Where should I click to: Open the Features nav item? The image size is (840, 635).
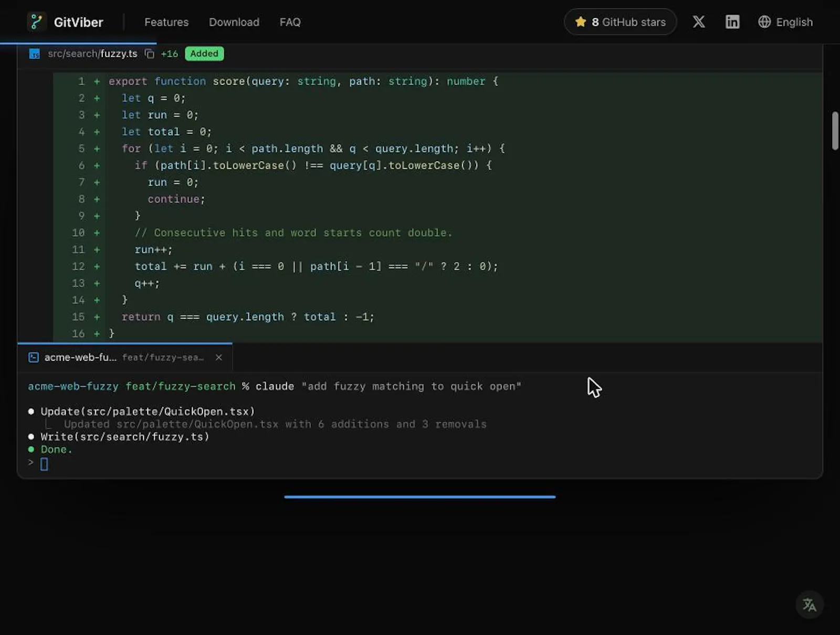click(166, 22)
